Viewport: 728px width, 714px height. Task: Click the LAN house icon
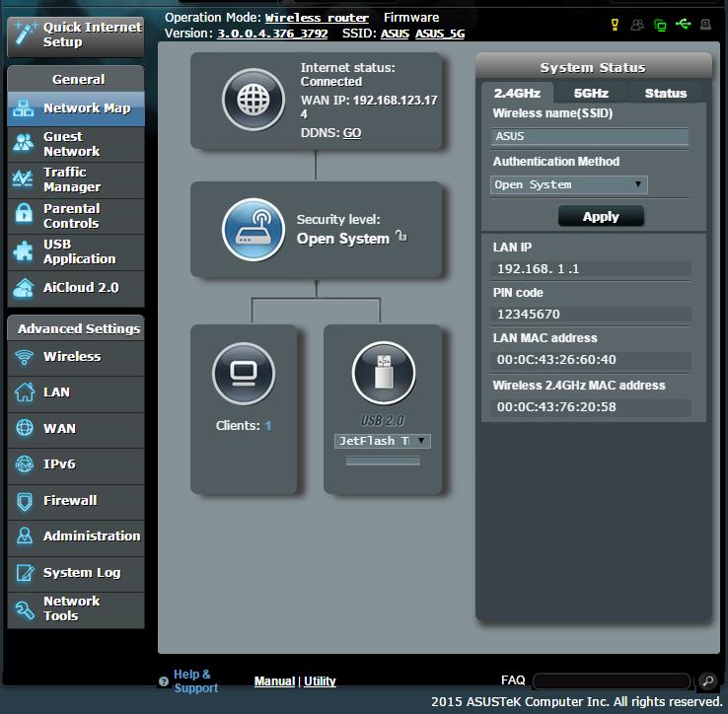coord(24,392)
